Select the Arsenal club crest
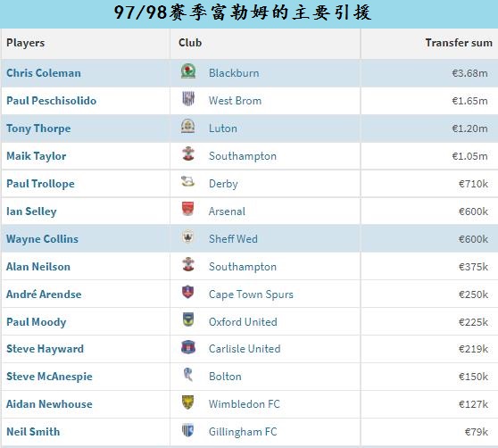The image size is (498, 448). [187, 209]
